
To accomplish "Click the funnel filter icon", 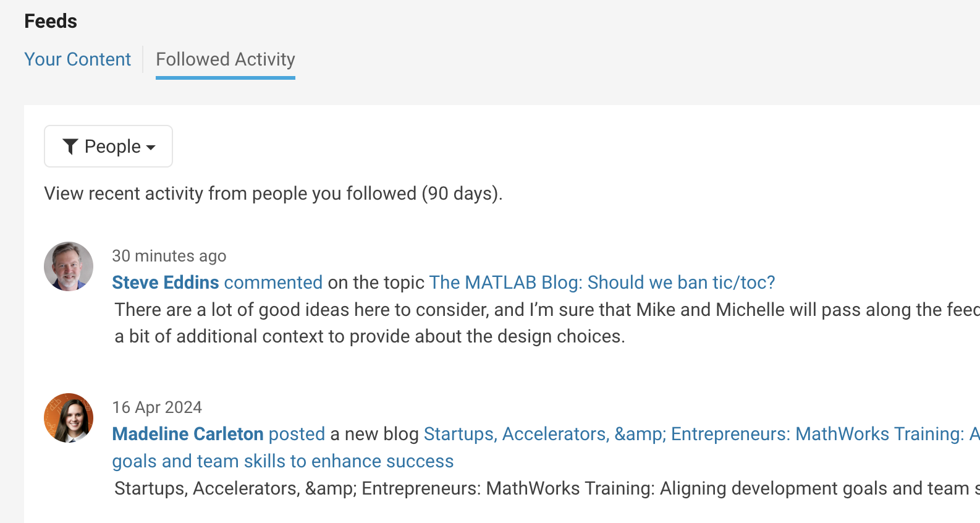I will [x=70, y=147].
